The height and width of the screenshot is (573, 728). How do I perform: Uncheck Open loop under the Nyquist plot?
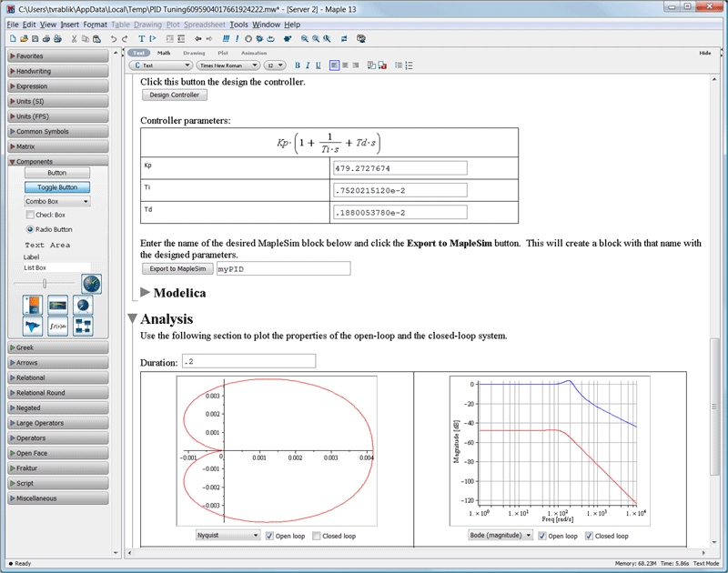[x=268, y=536]
